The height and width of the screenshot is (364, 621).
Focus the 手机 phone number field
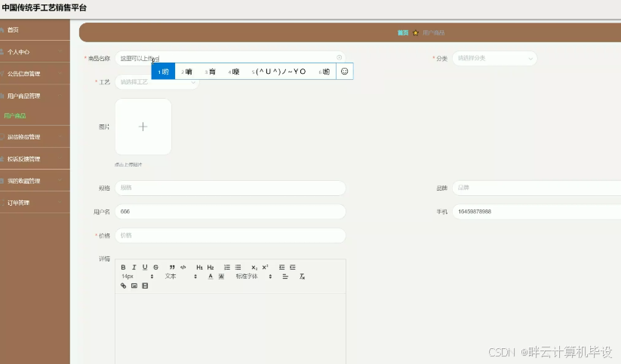tap(536, 212)
